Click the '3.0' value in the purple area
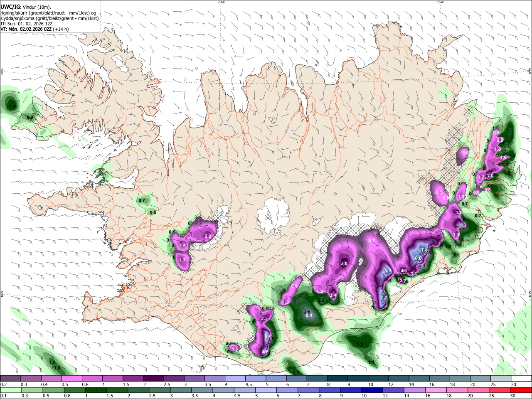This screenshot has width=532, height=399. [344, 264]
